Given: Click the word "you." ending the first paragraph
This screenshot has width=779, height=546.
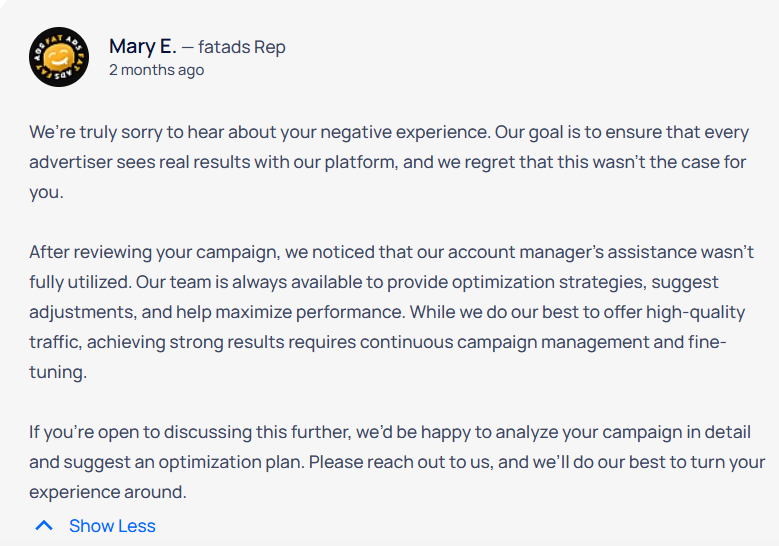Looking at the screenshot, I should click(x=46, y=193).
